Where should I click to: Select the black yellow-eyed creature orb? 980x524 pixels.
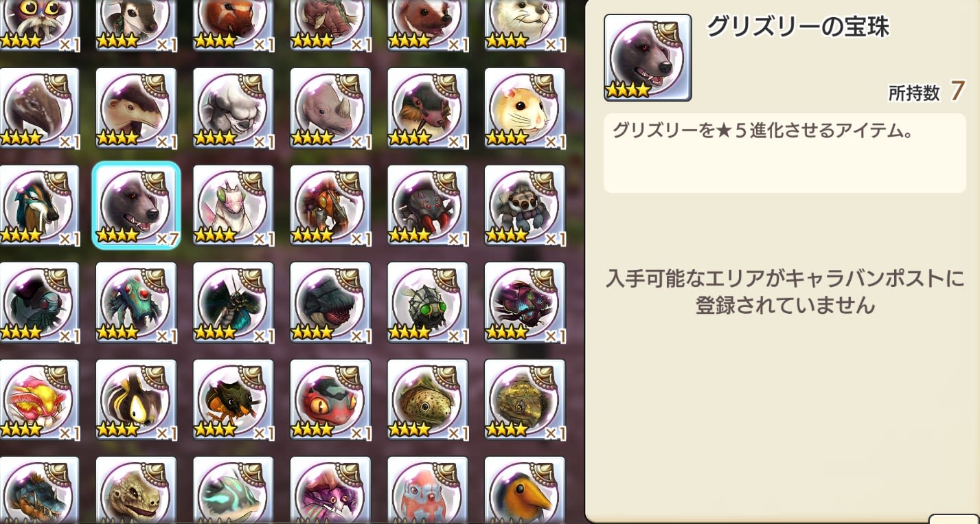click(x=137, y=400)
